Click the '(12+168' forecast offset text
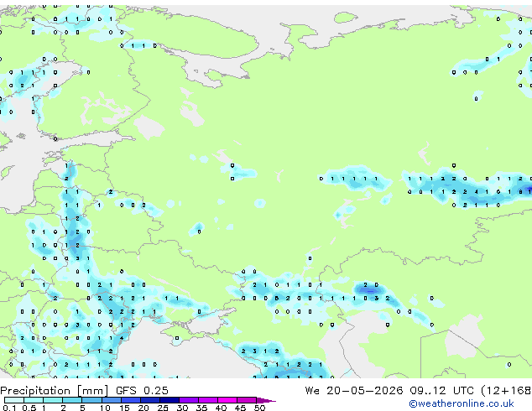Screen dimensions: 532x411 [506, 391]
